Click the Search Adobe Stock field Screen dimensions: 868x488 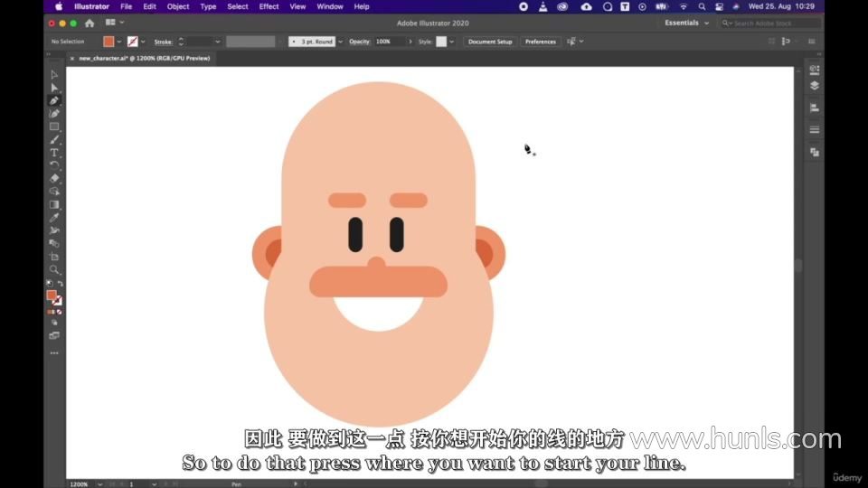pos(770,23)
